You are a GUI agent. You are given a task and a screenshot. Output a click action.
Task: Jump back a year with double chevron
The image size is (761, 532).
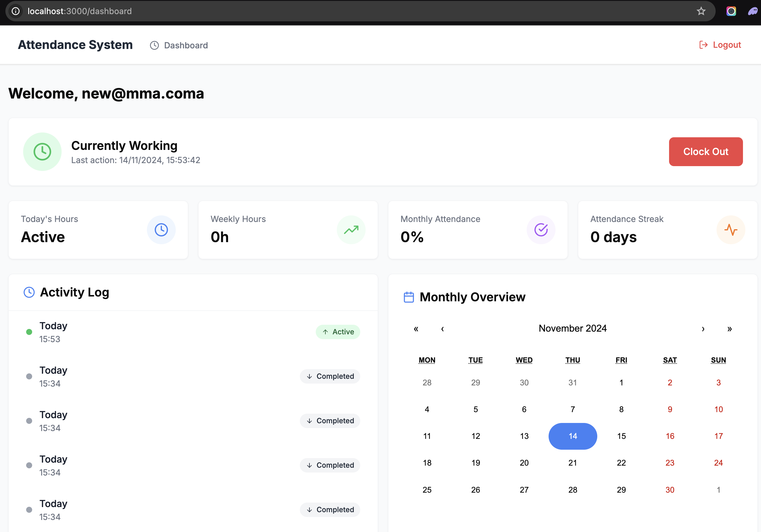[416, 328]
